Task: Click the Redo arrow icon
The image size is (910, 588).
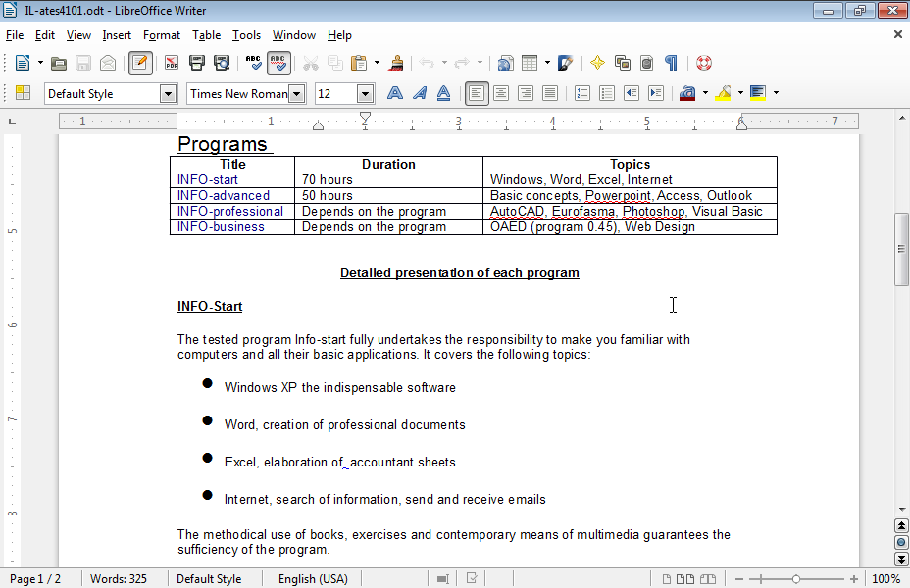Action: point(462,63)
